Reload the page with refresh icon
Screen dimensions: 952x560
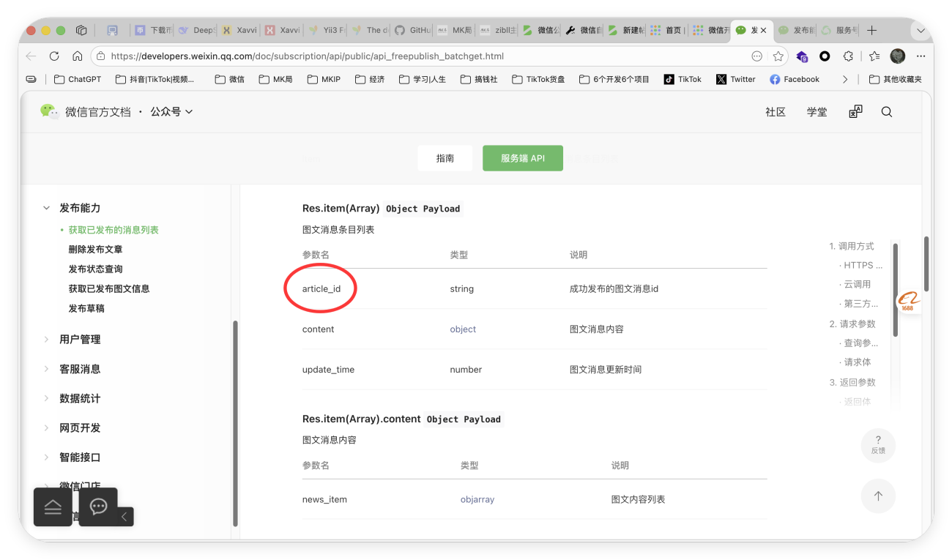coord(54,56)
